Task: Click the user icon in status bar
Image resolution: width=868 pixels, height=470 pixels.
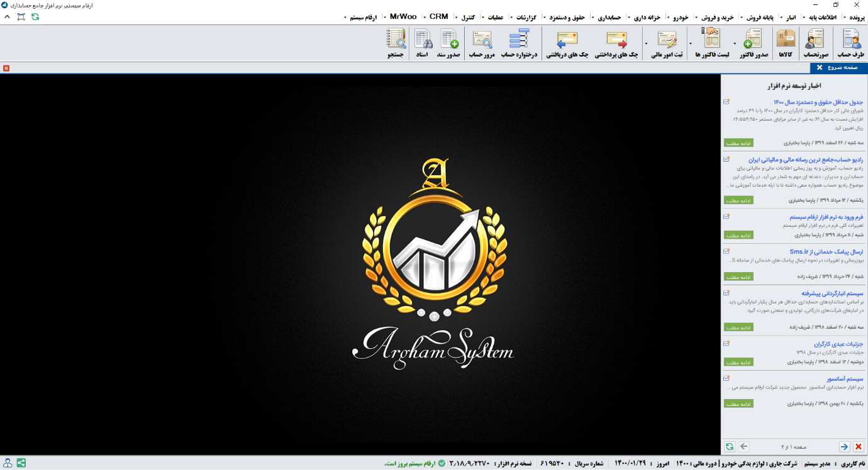Action: click(x=8, y=463)
